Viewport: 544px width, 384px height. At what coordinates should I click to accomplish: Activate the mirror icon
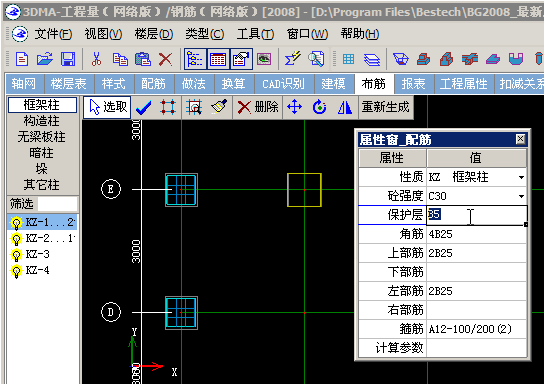[345, 107]
